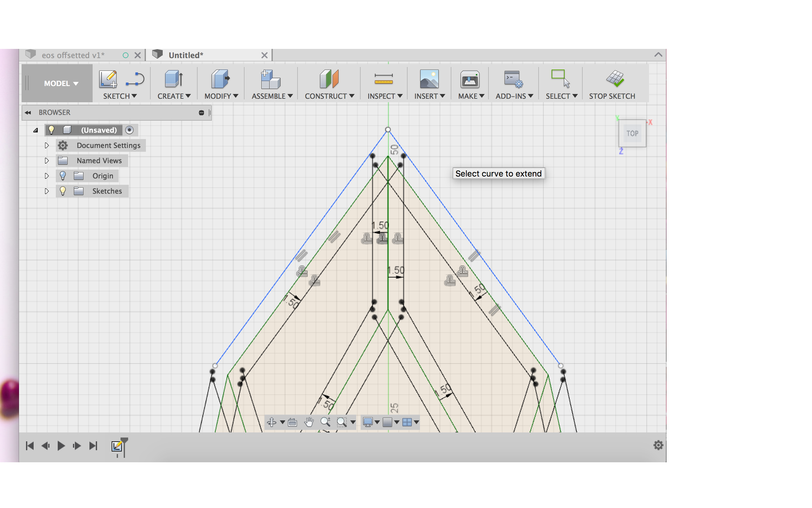The width and height of the screenshot is (812, 508).
Task: Click the Zoom Window fit icon
Action: (x=342, y=422)
